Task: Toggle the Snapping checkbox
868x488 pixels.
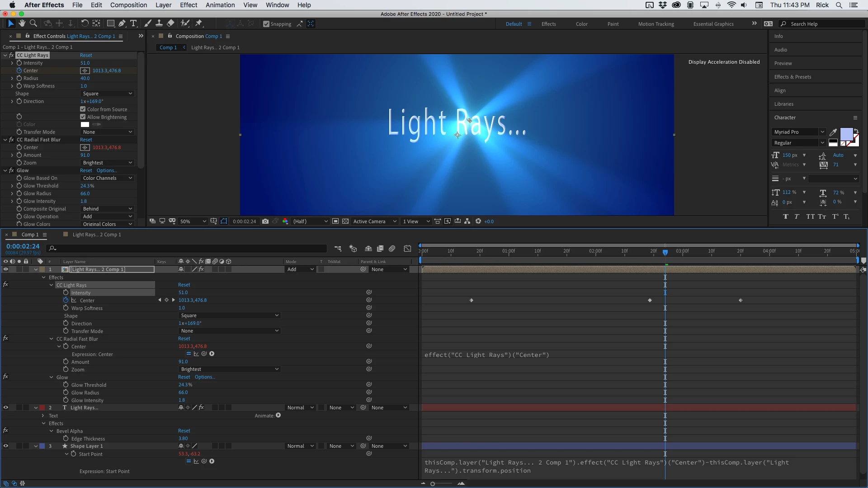Action: pos(266,24)
